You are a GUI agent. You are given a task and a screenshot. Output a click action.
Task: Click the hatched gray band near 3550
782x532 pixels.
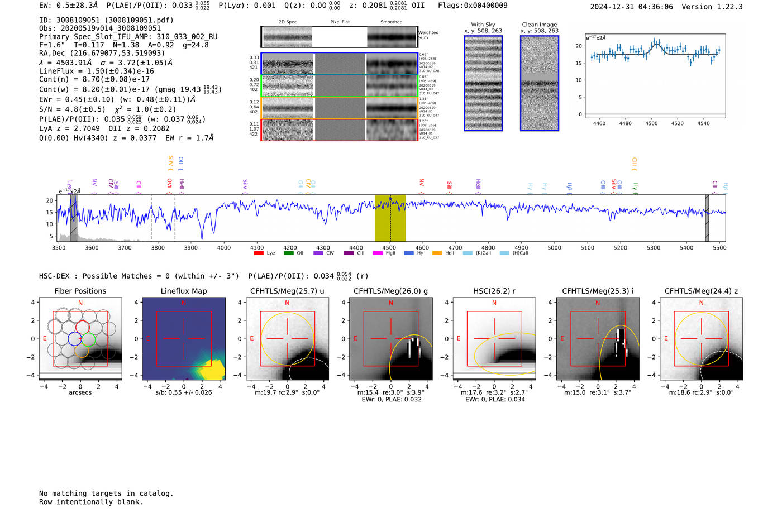(73, 218)
